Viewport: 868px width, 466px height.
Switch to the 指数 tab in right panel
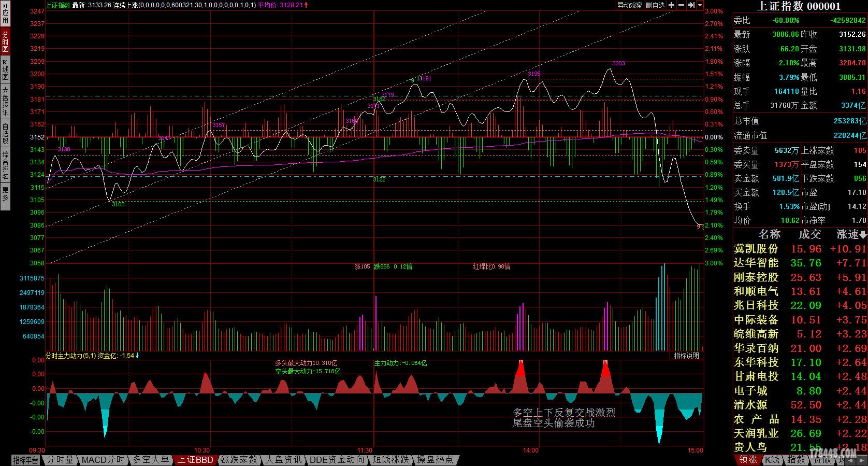[797, 460]
